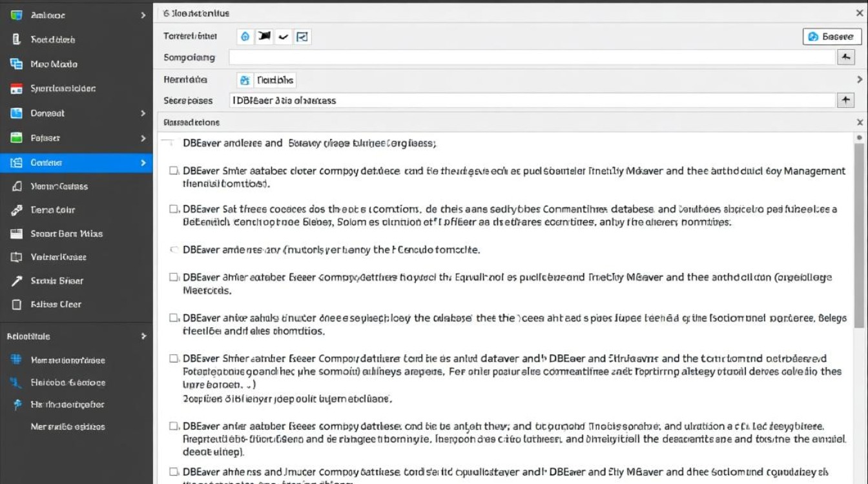The width and height of the screenshot is (868, 484).
Task: Click the black flag icon in top toolbar
Action: (x=263, y=37)
